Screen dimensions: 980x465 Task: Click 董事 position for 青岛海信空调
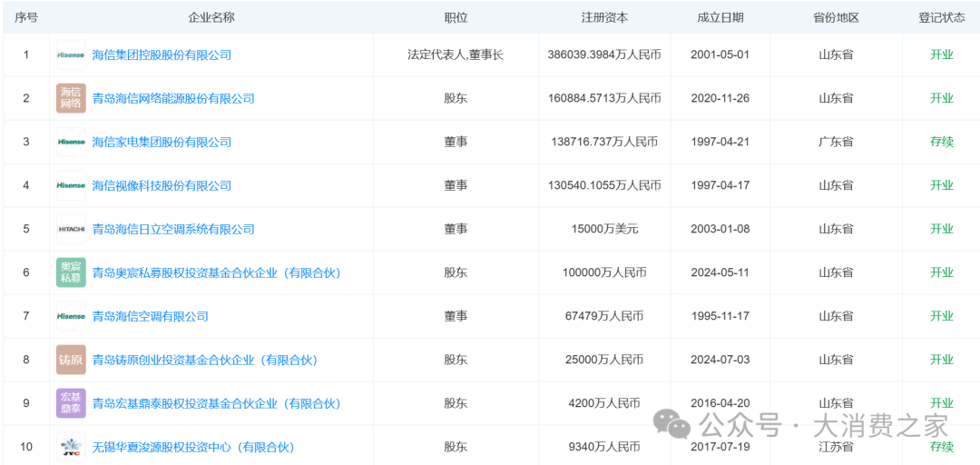click(x=456, y=316)
